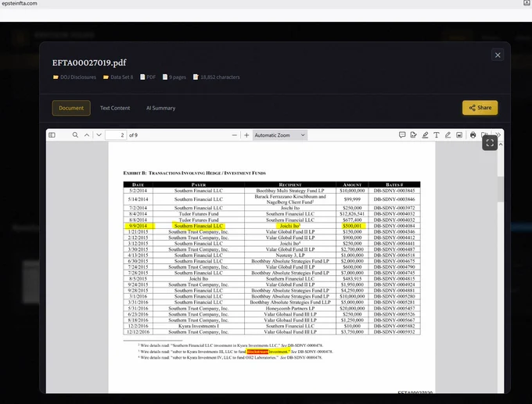Click the scroll up arrow of PDF viewer
Viewport: 532px width, 404px height.
[x=501, y=145]
